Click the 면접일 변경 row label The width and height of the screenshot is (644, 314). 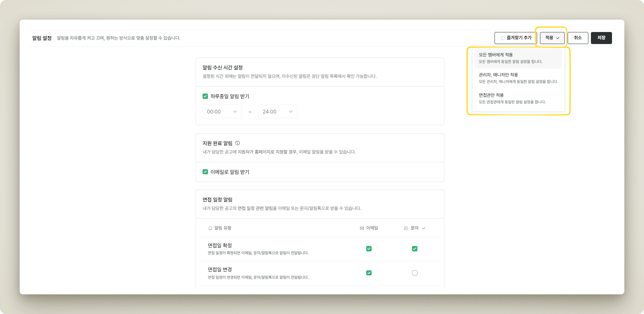pos(220,270)
